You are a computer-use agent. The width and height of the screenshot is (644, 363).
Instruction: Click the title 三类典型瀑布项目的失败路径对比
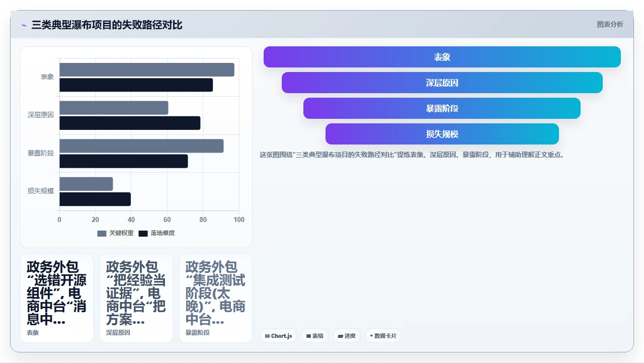107,25
